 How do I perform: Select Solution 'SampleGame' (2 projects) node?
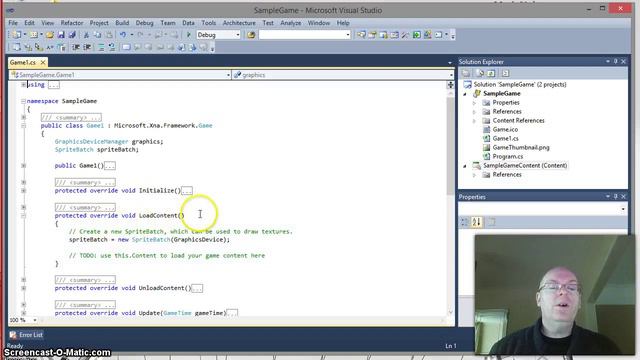tap(520, 84)
